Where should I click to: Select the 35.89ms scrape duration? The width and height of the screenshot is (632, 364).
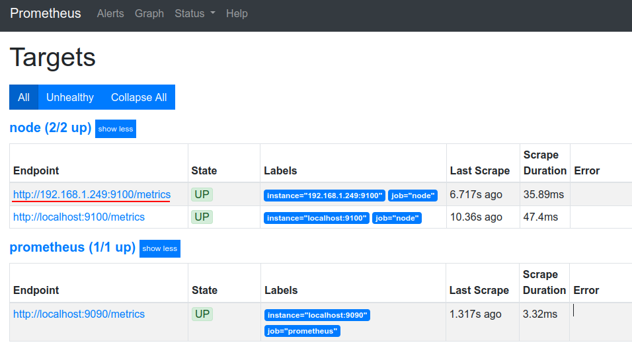point(543,194)
